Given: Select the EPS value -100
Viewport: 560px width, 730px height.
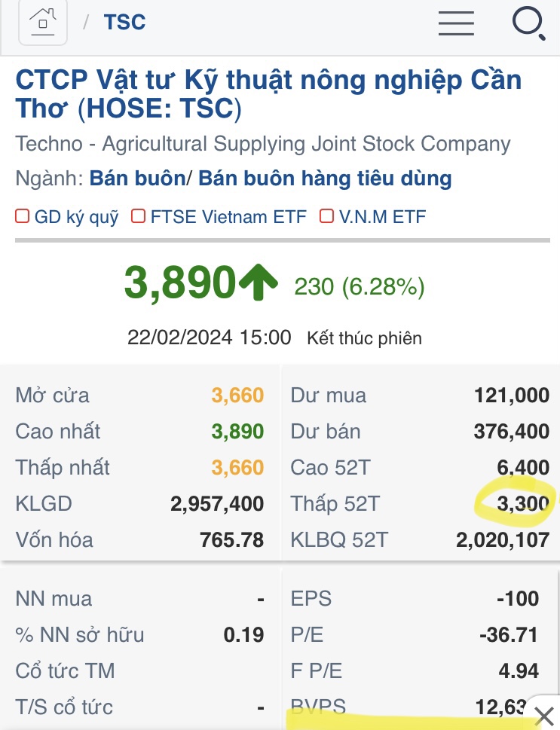Looking at the screenshot, I should [x=518, y=599].
